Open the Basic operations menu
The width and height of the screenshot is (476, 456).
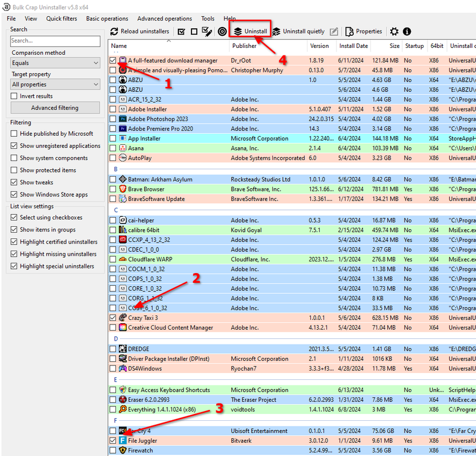point(107,18)
